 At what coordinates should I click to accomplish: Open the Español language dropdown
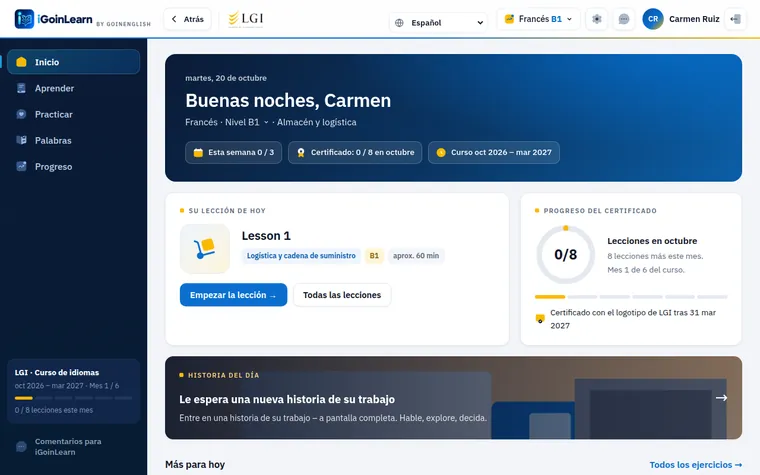tap(439, 22)
